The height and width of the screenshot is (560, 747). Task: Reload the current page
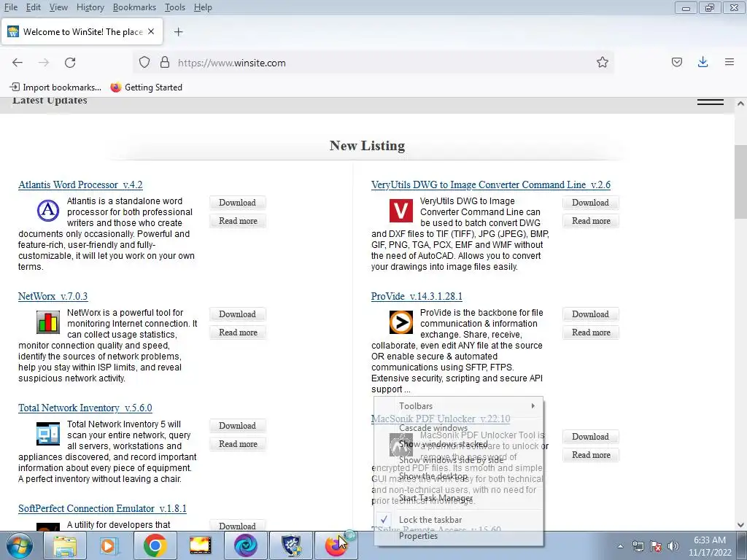click(70, 63)
